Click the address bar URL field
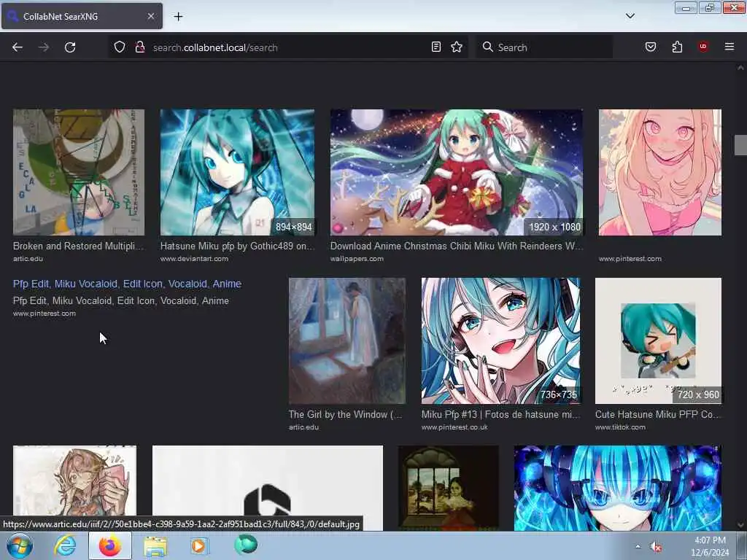The image size is (747, 560). [x=288, y=47]
